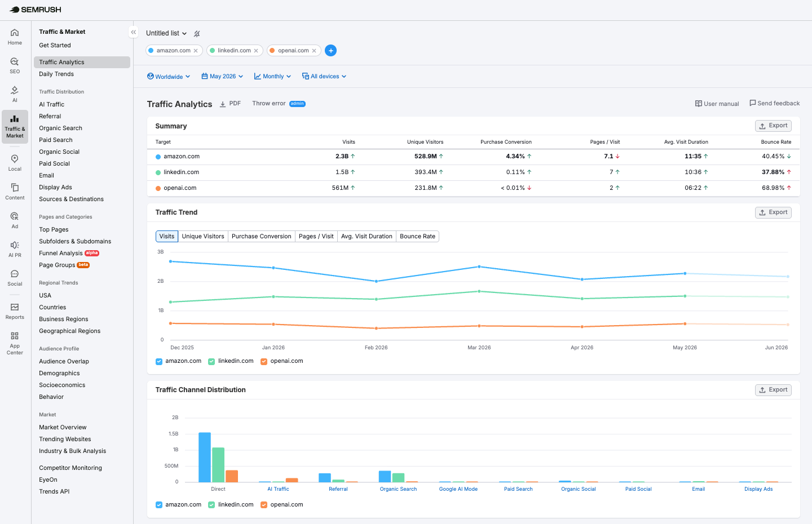Open the App Center sidebar icon

[15, 343]
